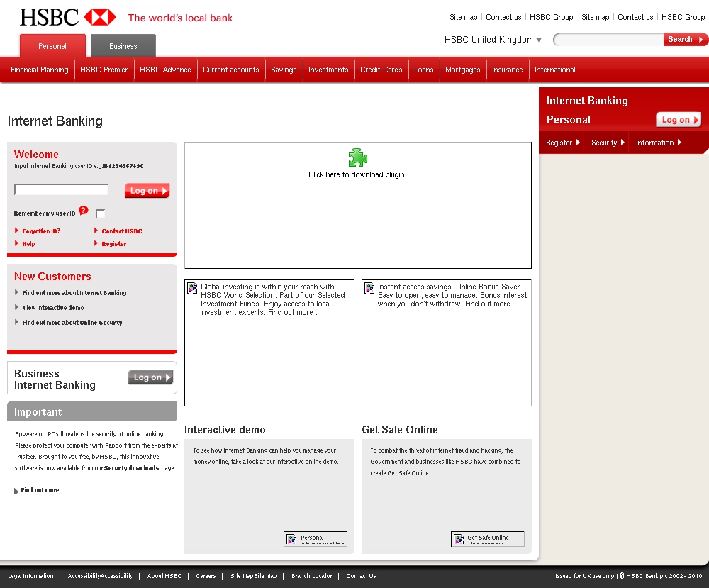Open the Information link in red side panel
The width and height of the screenshot is (709, 588).
(x=659, y=143)
